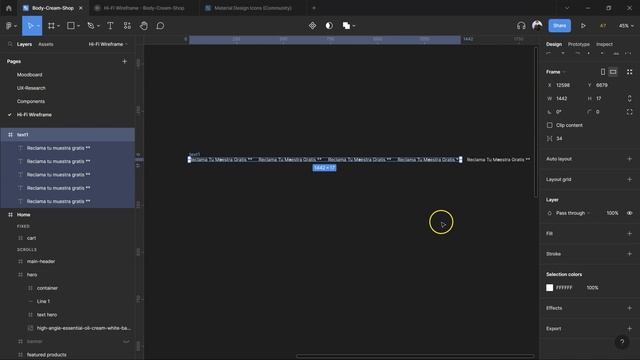Image resolution: width=640 pixels, height=360 pixels.
Task: Add an Effect with plus
Action: pyautogui.click(x=629, y=308)
